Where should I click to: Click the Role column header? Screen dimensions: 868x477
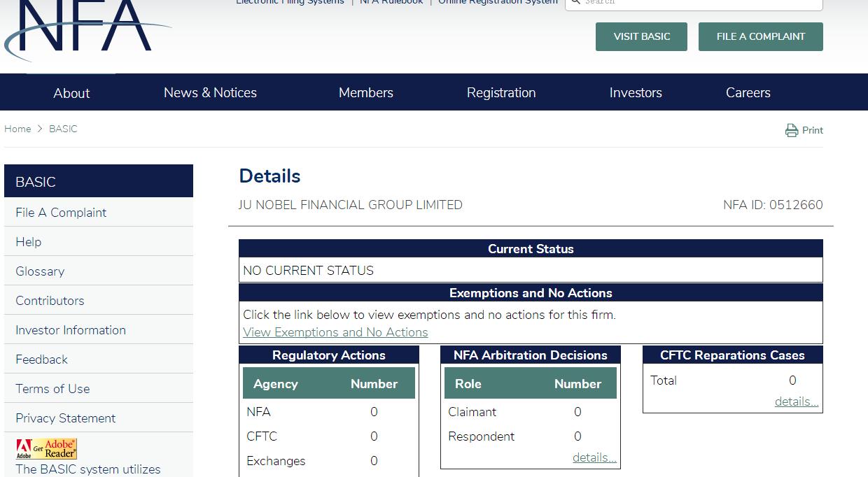click(x=468, y=383)
